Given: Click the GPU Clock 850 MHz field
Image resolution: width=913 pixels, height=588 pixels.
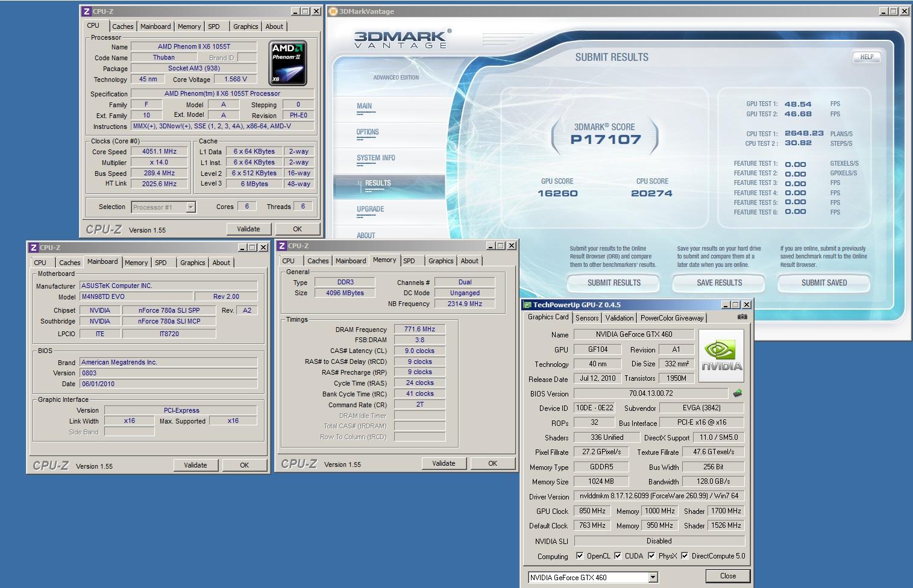Looking at the screenshot, I should click(x=592, y=511).
